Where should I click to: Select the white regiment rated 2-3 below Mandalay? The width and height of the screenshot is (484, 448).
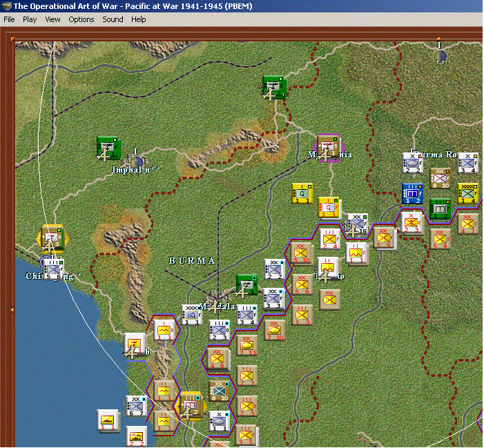click(x=219, y=330)
